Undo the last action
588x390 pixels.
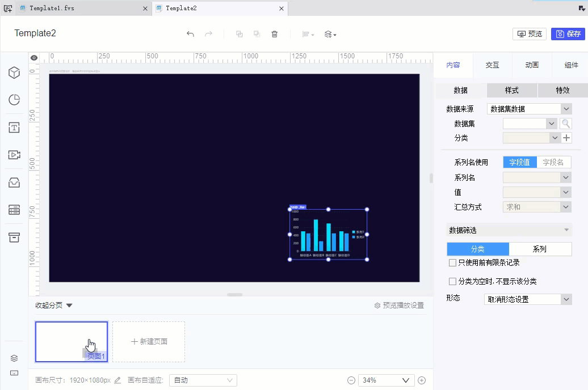(x=191, y=34)
